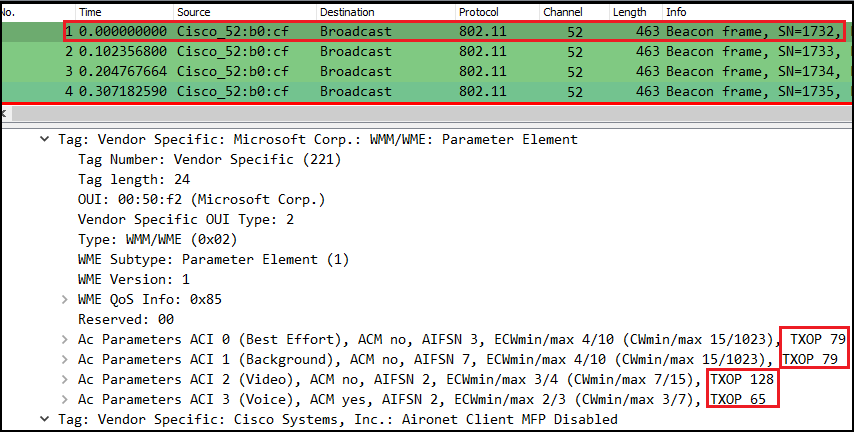Viewport: 854px width, 432px height.
Task: Expand the Cisco Aironet Client MFP tag
Action: tap(44, 419)
